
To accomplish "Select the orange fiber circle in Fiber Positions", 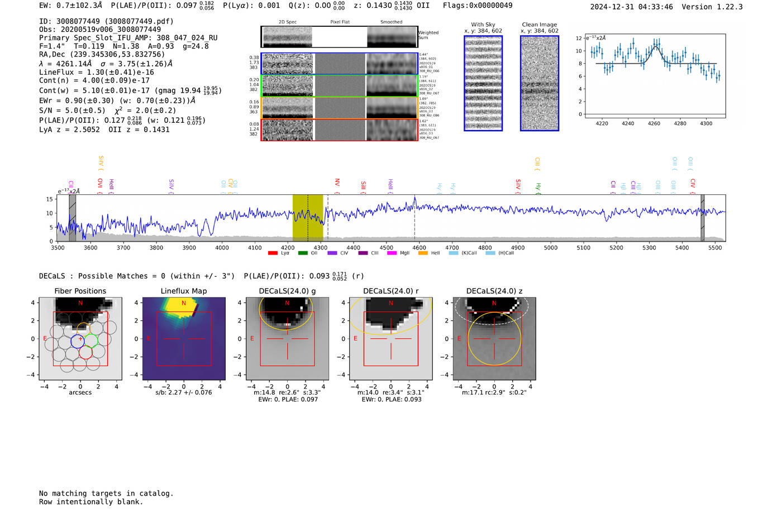I will click(x=83, y=328).
